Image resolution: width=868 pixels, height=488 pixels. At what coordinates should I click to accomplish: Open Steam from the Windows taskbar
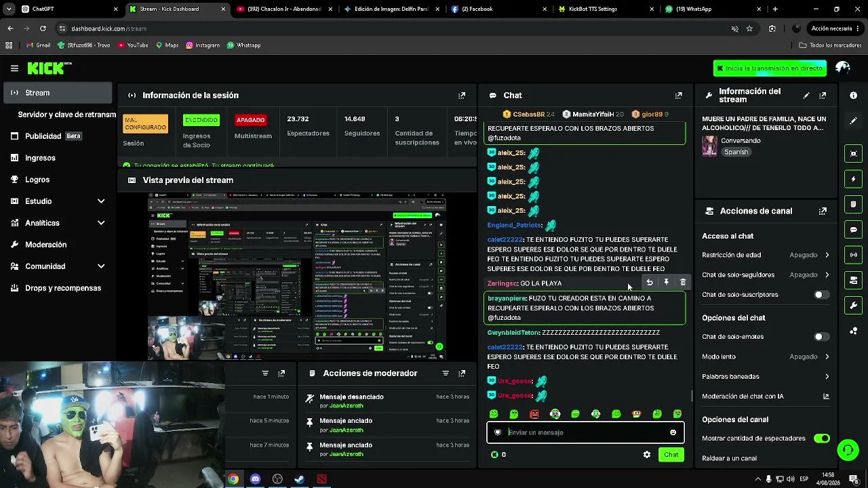pos(299,479)
